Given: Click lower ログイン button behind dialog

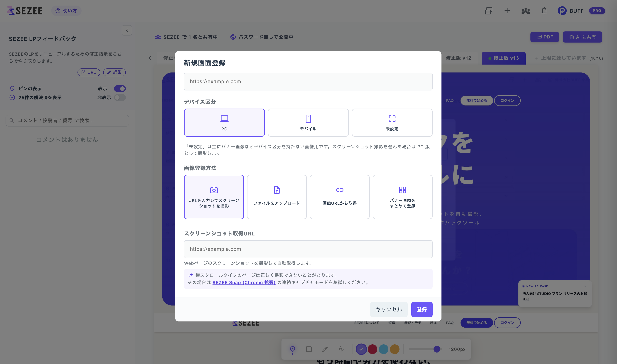Looking at the screenshot, I should pyautogui.click(x=507, y=323).
